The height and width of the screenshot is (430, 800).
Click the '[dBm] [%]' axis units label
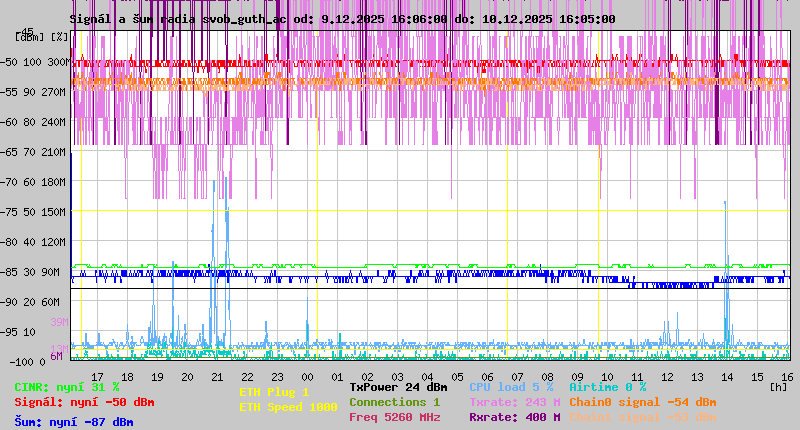pos(41,37)
